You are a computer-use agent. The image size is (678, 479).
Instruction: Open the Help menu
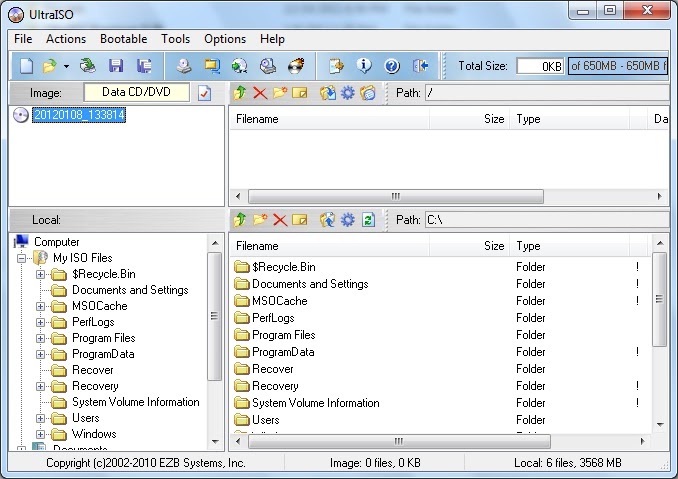(272, 39)
